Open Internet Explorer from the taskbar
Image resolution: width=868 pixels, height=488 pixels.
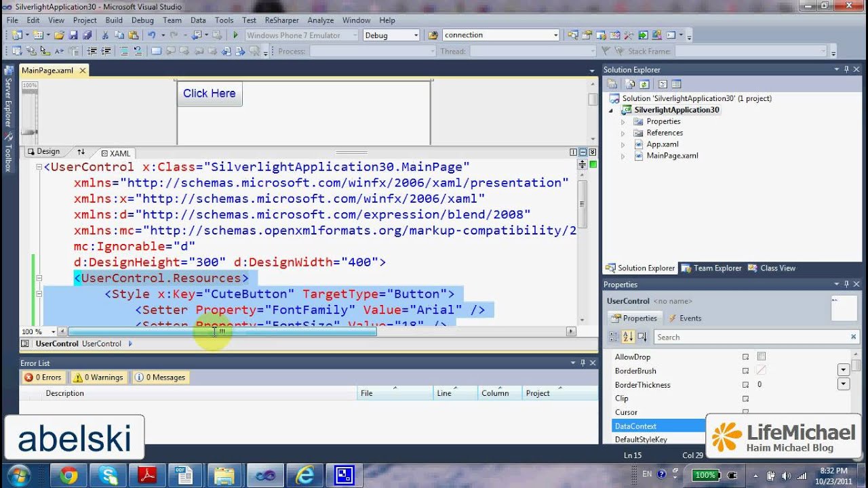(x=304, y=475)
